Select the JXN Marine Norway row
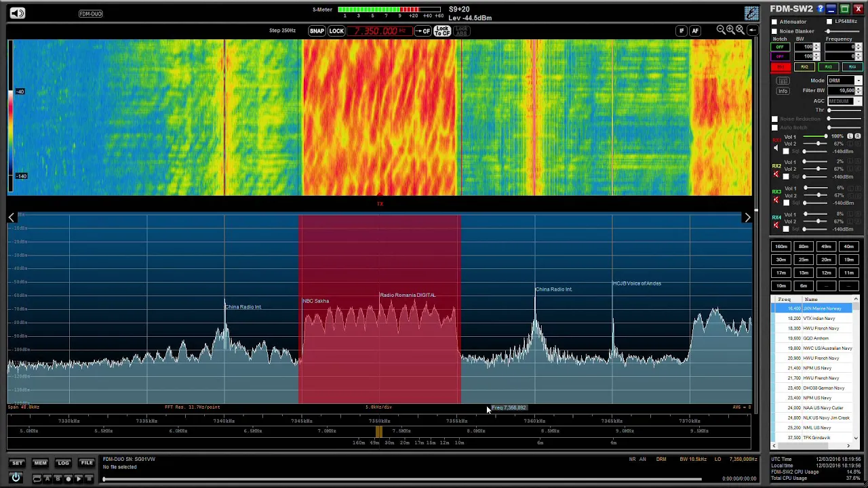This screenshot has height=488, width=868. coord(812,308)
